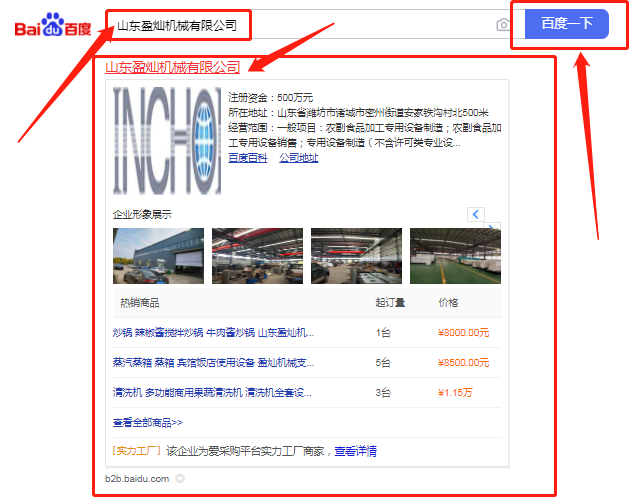The image size is (637, 502).
Task: Open the 炒锅 辣椒酱搅拌炒锅 product link
Action: coord(213,333)
